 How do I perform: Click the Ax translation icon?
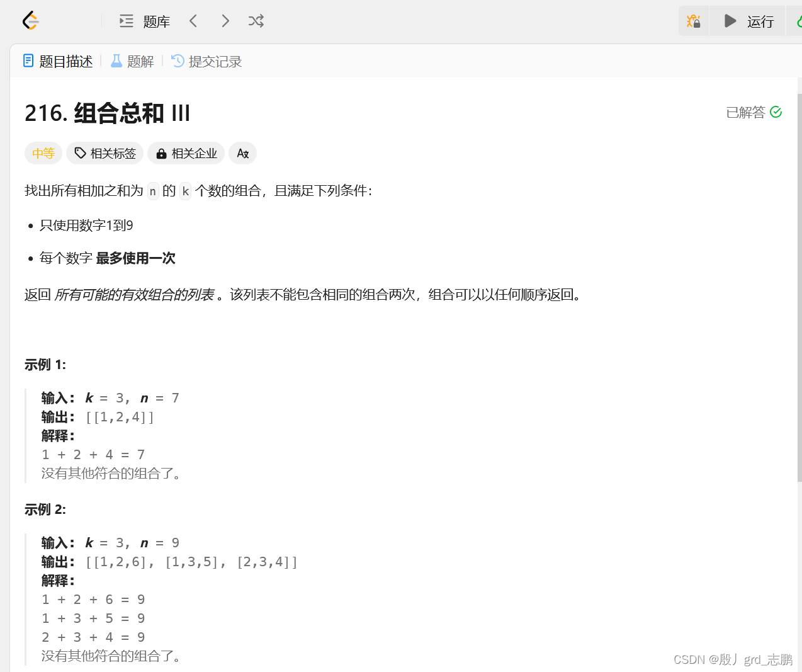tap(242, 152)
